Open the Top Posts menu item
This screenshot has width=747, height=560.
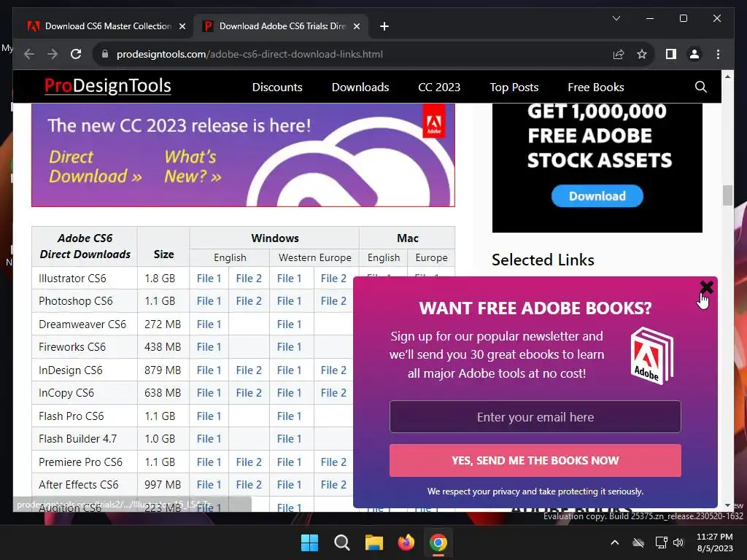click(514, 87)
